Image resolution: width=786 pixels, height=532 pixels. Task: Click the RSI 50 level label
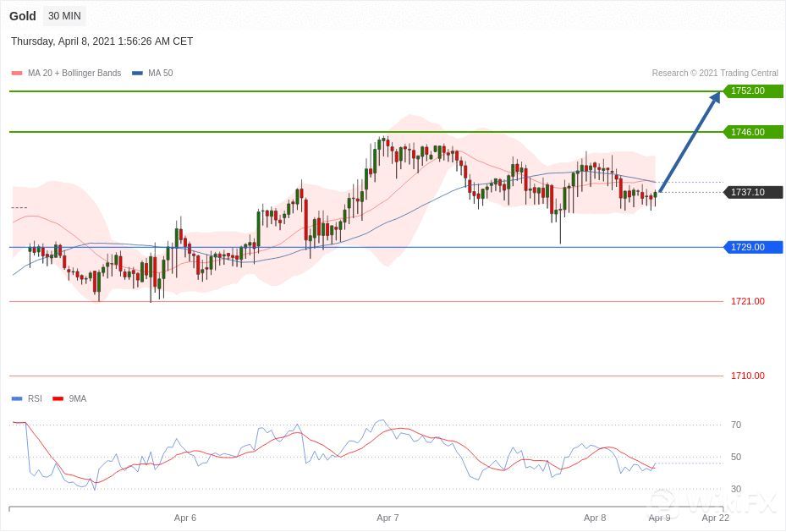click(736, 457)
